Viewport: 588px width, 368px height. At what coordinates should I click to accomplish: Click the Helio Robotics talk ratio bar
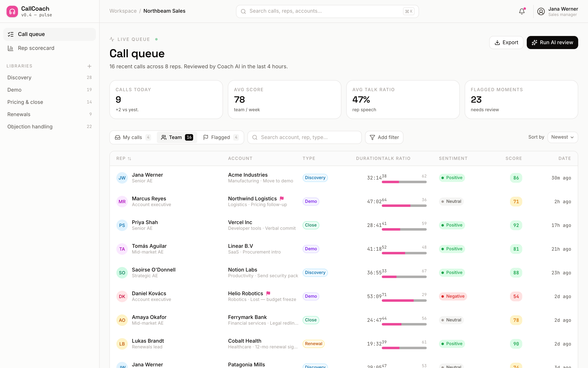click(404, 301)
